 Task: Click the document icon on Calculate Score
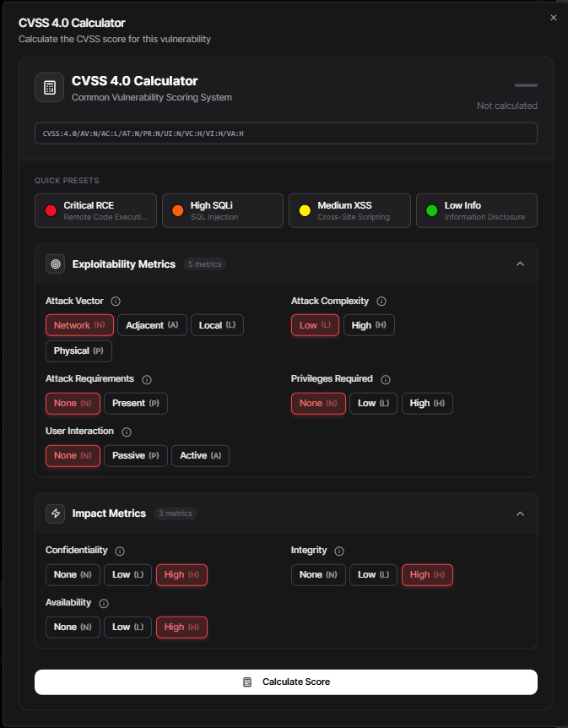click(x=247, y=682)
